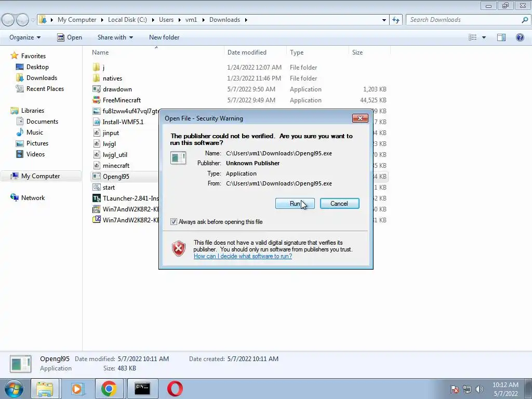Click the Search Downloads field
The width and height of the screenshot is (532, 399).
[x=464, y=20]
